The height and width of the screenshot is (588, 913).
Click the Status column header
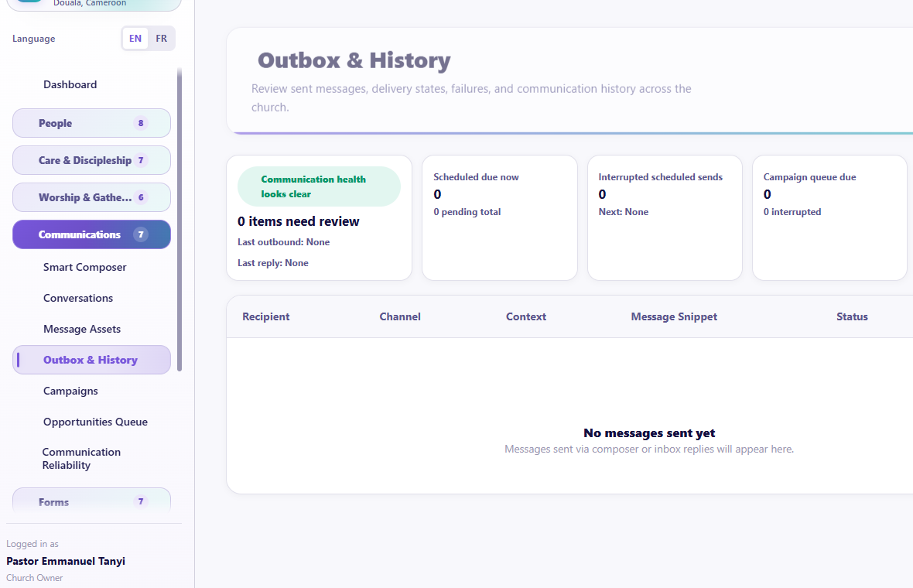(x=852, y=316)
